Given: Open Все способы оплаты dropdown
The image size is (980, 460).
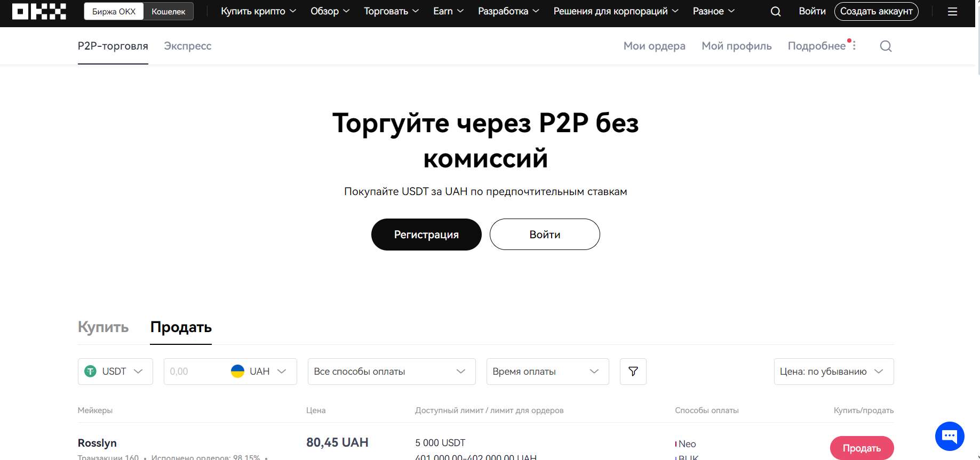Looking at the screenshot, I should (392, 372).
